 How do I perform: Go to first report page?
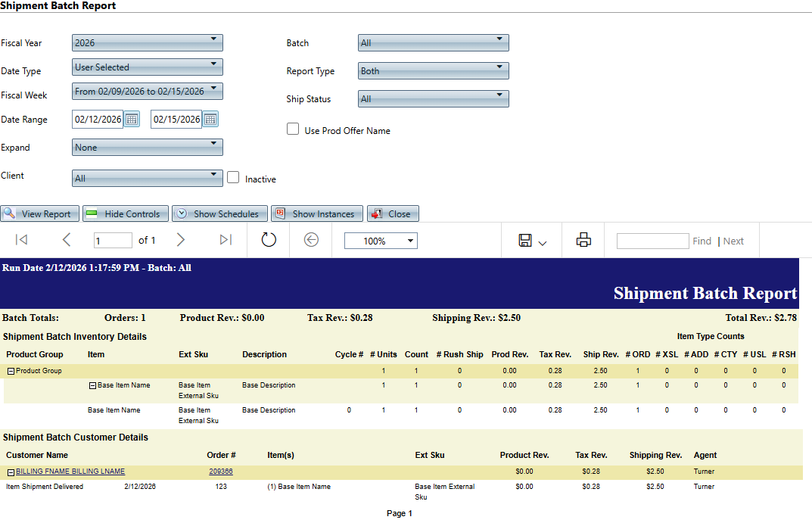point(22,240)
